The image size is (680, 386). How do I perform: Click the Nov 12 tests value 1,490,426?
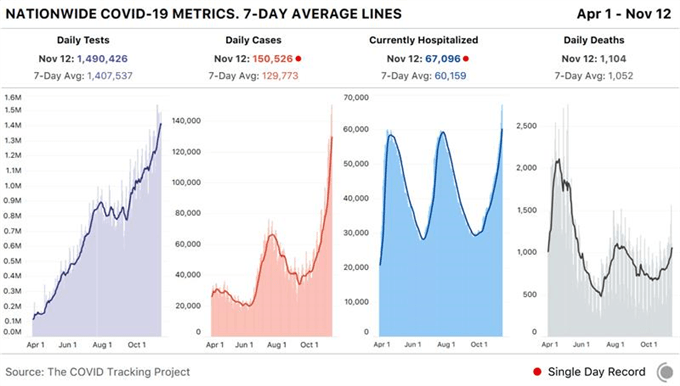102,59
